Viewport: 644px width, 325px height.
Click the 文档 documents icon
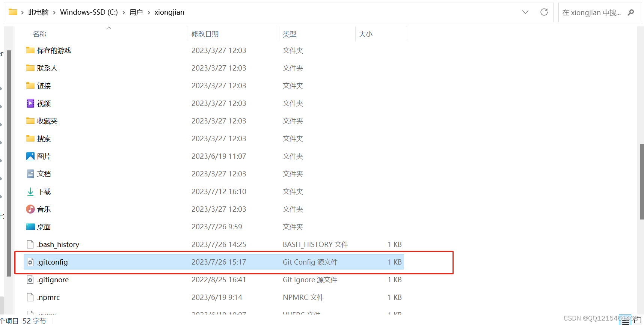[x=30, y=174]
